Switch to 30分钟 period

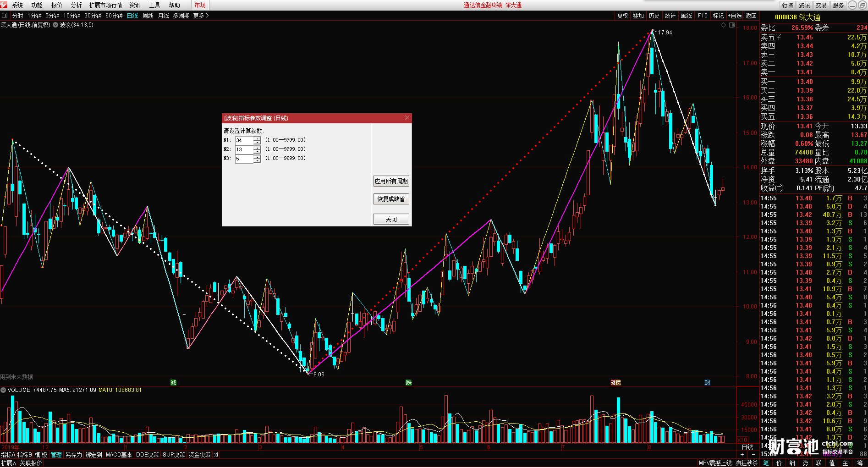tap(93, 16)
